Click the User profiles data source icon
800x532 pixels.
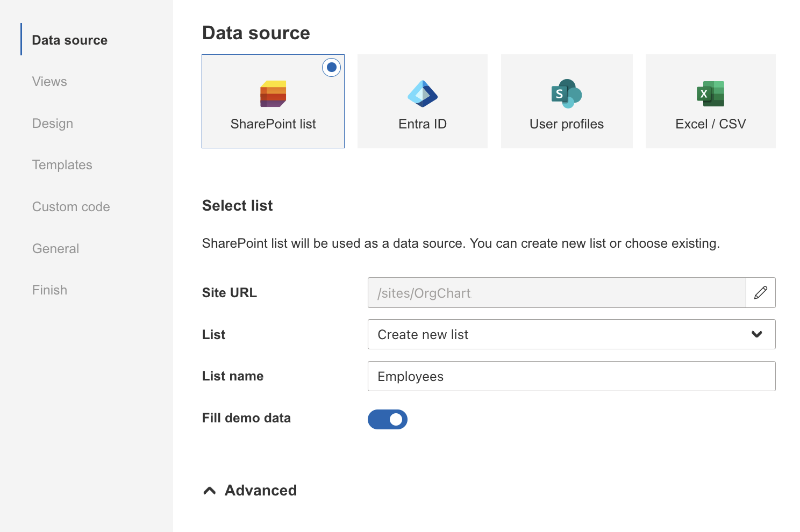pyautogui.click(x=566, y=101)
